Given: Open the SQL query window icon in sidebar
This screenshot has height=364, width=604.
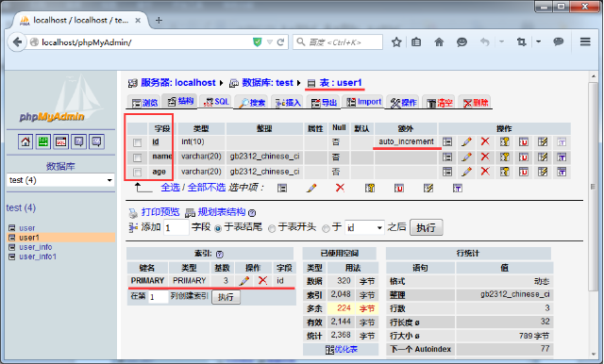Looking at the screenshot, I should point(61,141).
